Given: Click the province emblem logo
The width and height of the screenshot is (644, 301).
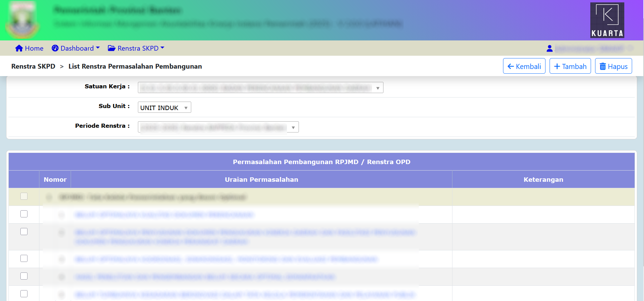Looking at the screenshot, I should click(22, 20).
